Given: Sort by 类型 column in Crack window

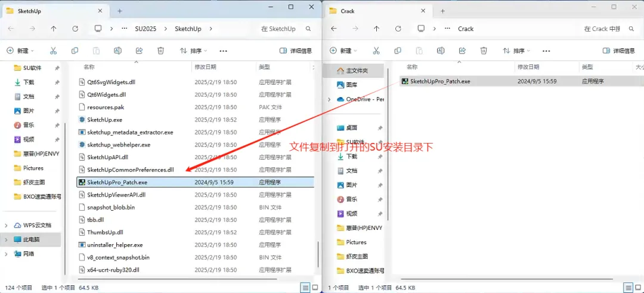Looking at the screenshot, I should pyautogui.click(x=587, y=67).
